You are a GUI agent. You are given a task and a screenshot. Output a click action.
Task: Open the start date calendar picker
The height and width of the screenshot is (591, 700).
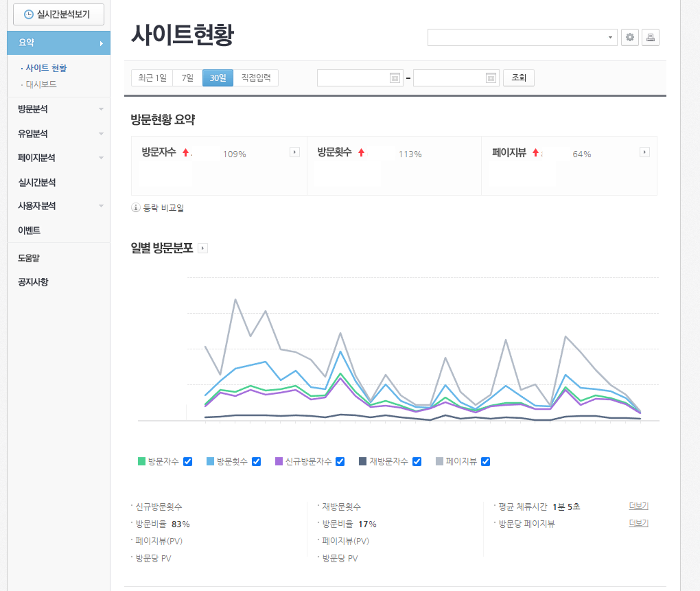pos(395,78)
